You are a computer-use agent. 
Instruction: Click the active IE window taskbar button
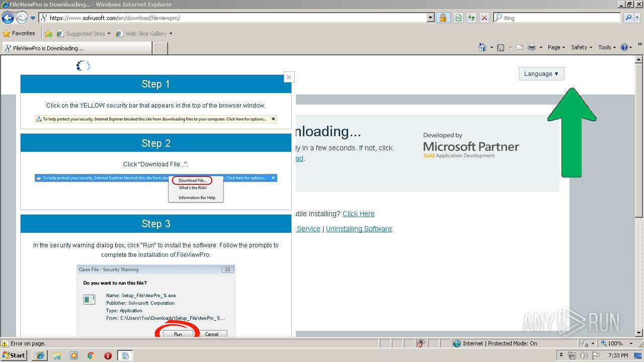[125, 355]
